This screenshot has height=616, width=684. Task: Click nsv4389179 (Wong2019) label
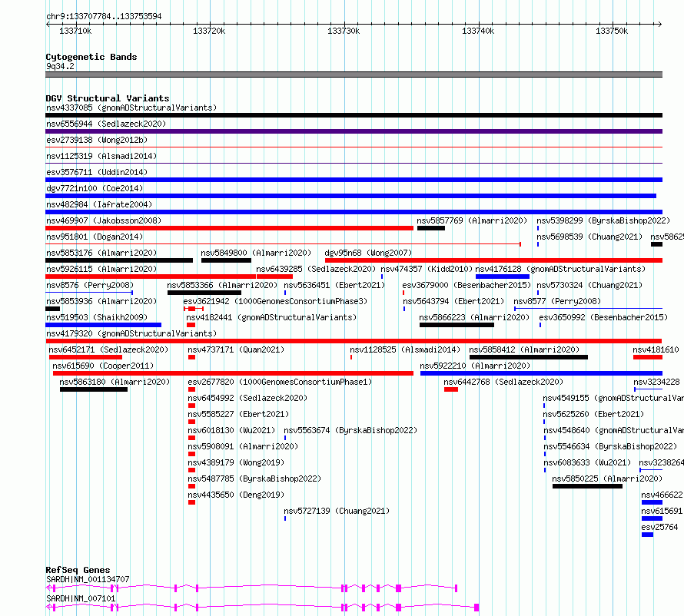236,462
